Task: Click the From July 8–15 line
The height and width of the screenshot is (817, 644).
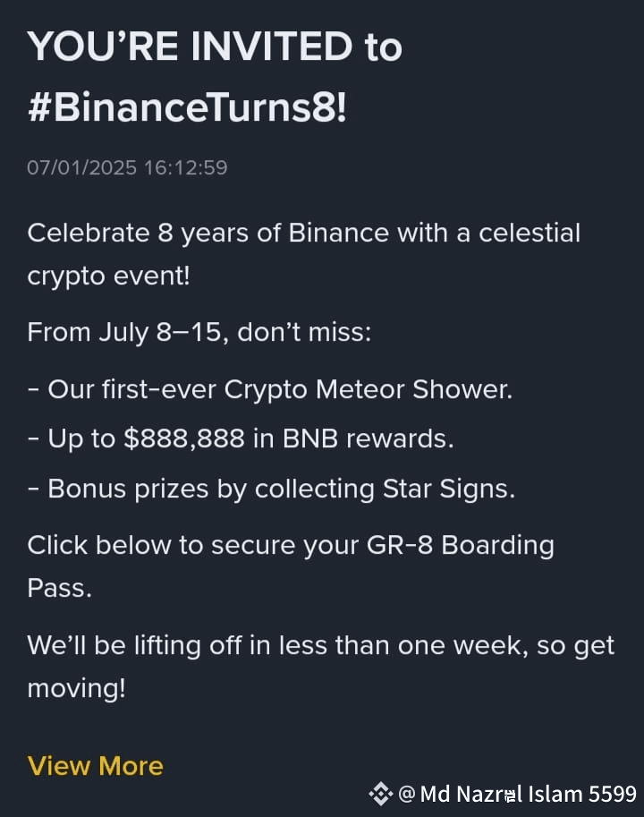Action: 199,332
